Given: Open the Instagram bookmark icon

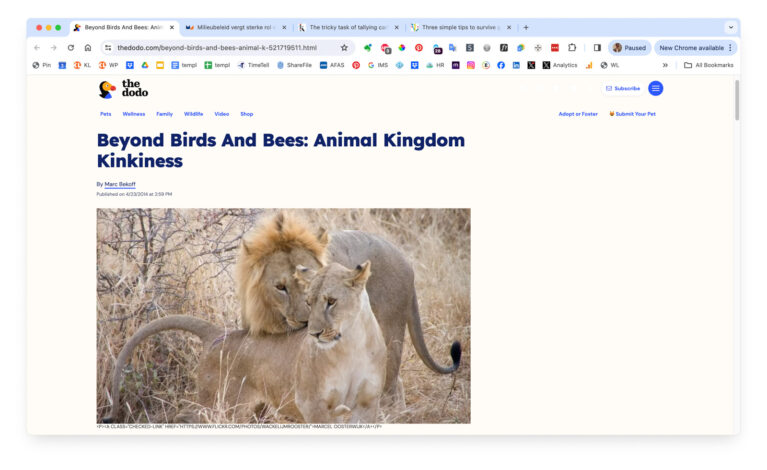Looking at the screenshot, I should pos(470,65).
